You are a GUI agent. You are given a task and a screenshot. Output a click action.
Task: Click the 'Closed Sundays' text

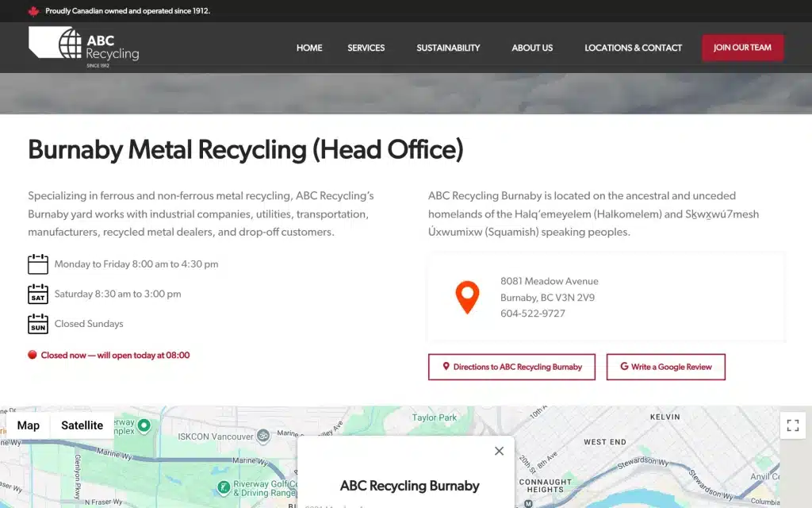[89, 324]
